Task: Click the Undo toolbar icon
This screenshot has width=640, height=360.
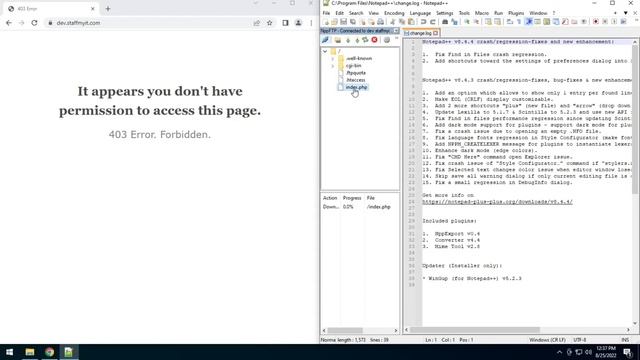Action: pos(423,22)
